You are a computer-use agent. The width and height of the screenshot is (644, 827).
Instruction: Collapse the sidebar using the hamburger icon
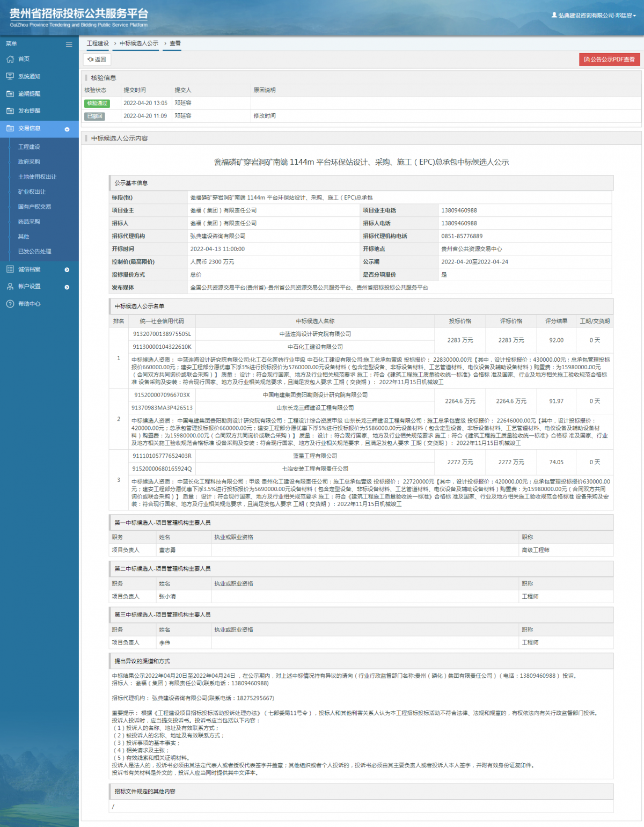[x=69, y=44]
